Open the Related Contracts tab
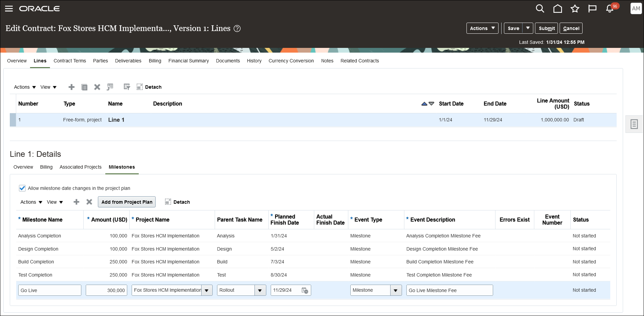This screenshot has width=644, height=316. (x=360, y=61)
